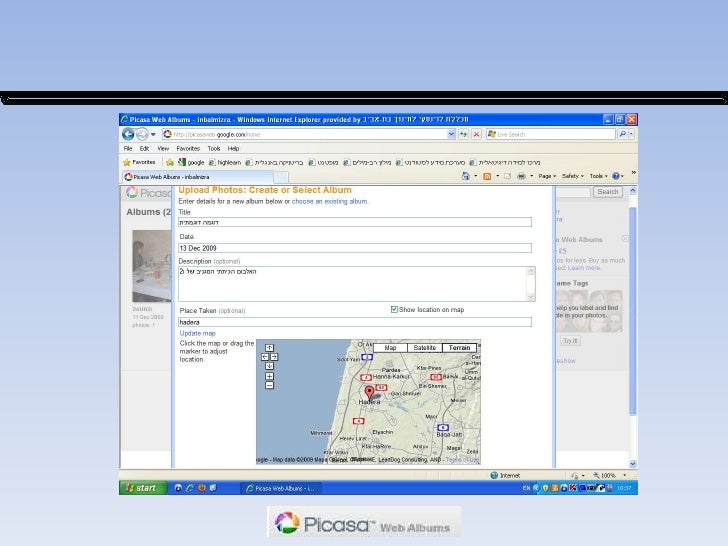Click the red Stop loading icon

coord(476,134)
